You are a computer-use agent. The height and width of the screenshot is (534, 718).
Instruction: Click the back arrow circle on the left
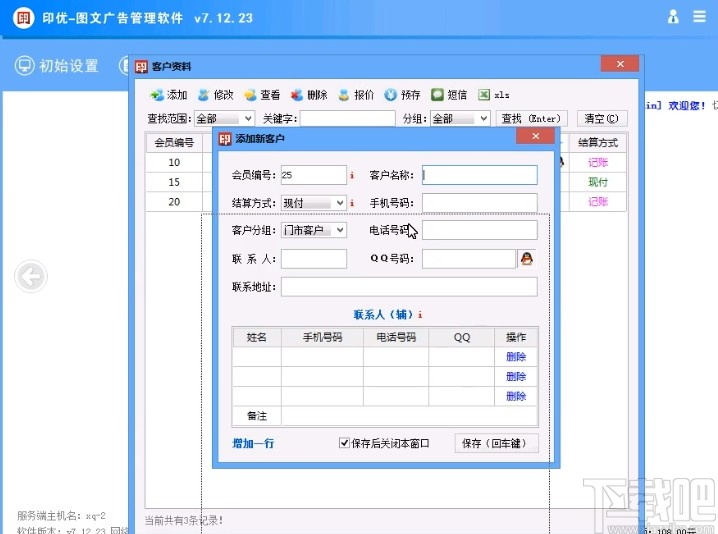[31, 276]
